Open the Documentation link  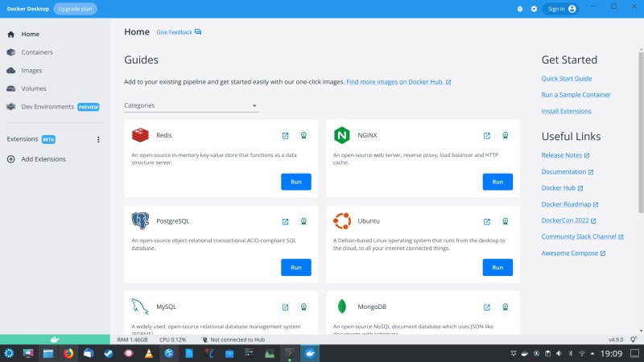point(568,171)
